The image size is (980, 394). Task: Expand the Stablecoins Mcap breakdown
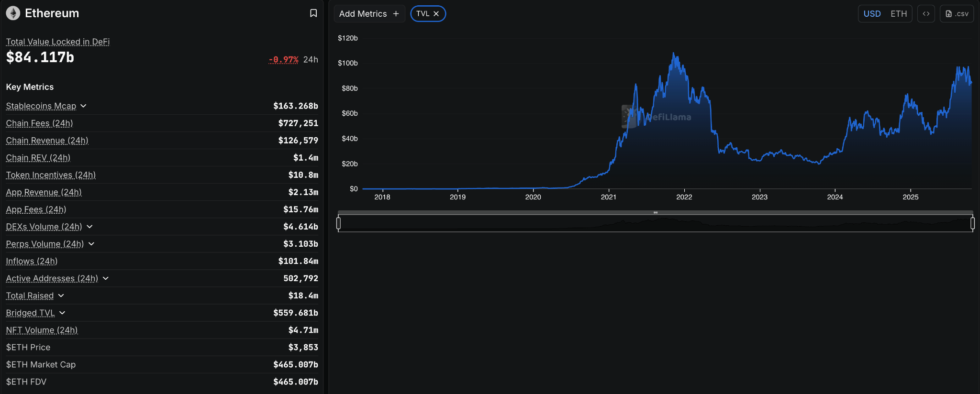[83, 106]
